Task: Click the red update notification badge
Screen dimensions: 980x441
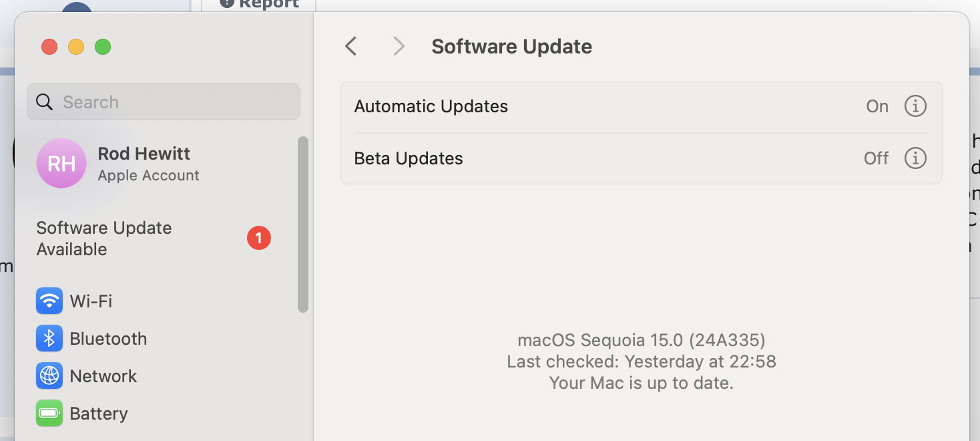Action: coord(259,238)
